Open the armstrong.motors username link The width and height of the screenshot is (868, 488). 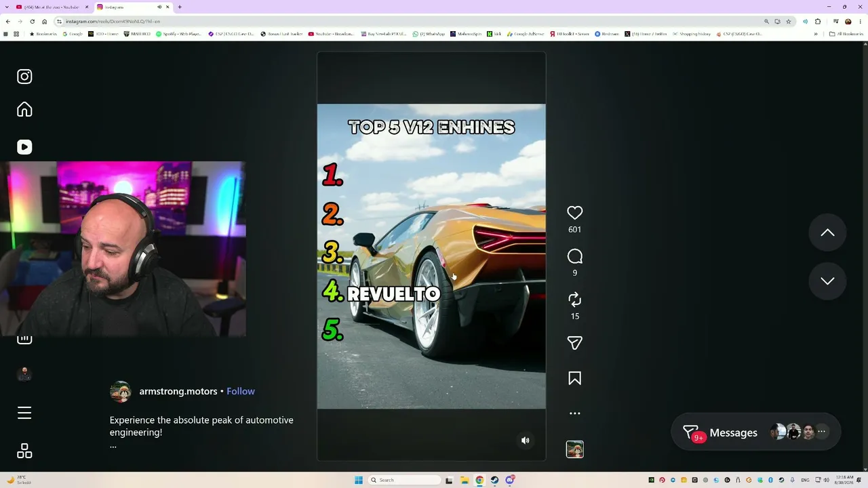click(178, 391)
